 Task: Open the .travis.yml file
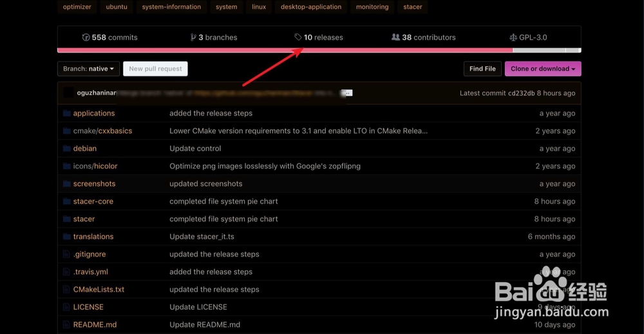[91, 272]
